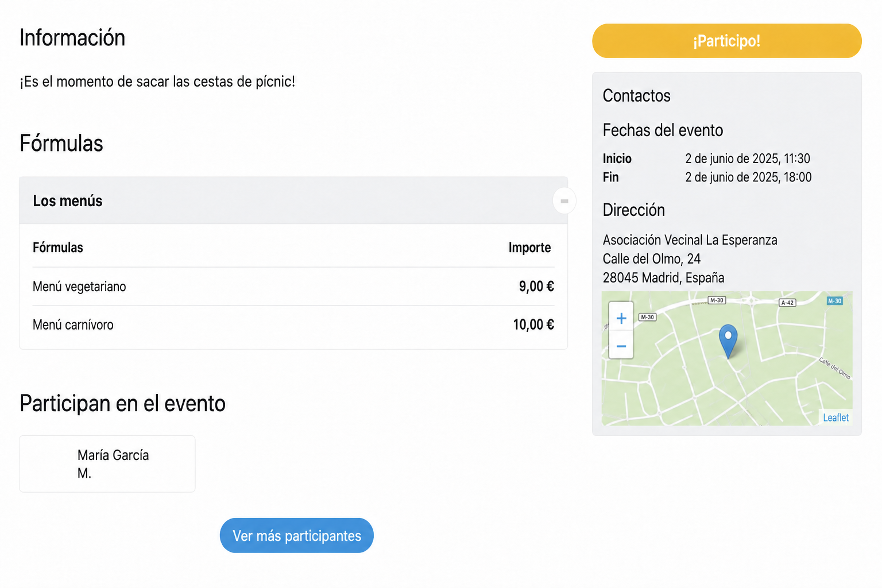
Task: Click the blue M-30 road badge on map
Action: [834, 301]
